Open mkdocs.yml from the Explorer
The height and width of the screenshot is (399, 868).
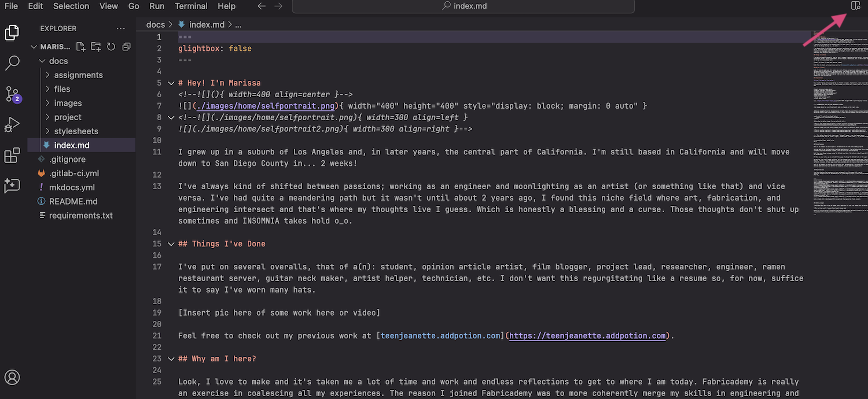72,187
